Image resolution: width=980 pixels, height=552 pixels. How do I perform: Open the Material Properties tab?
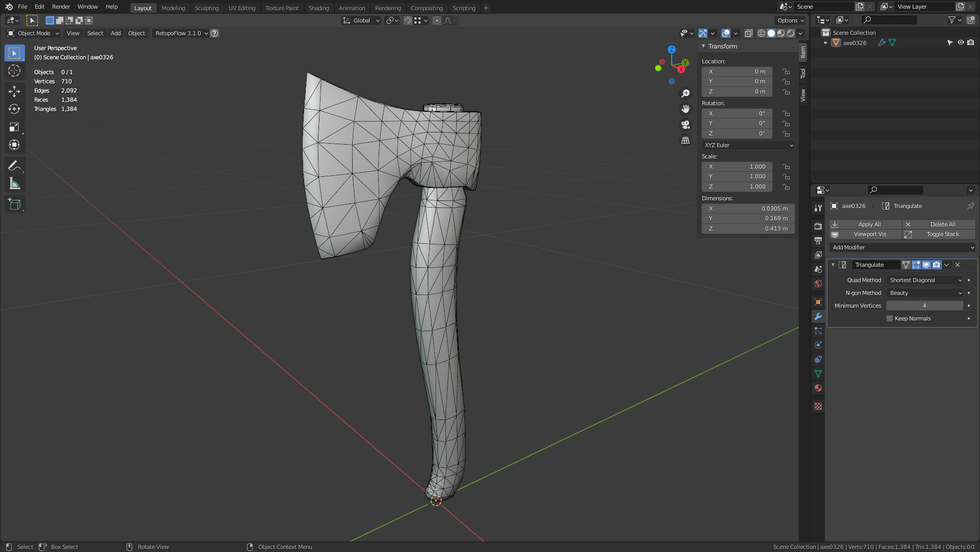[818, 388]
